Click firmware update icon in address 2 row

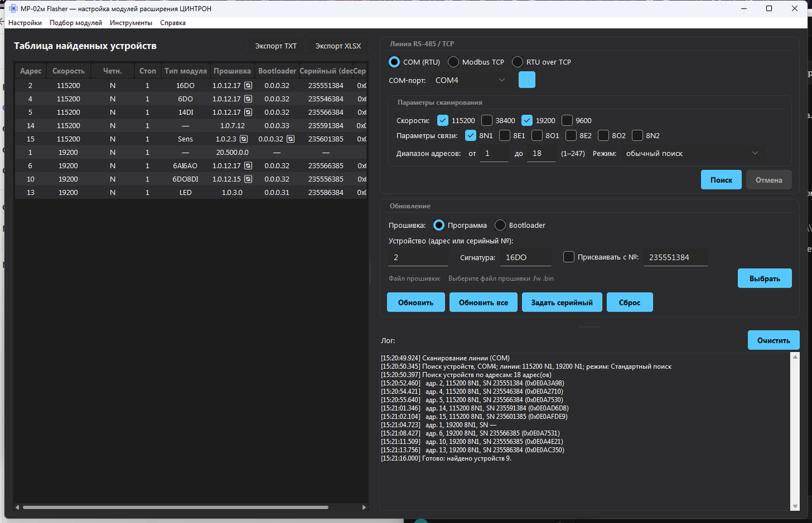[248, 85]
